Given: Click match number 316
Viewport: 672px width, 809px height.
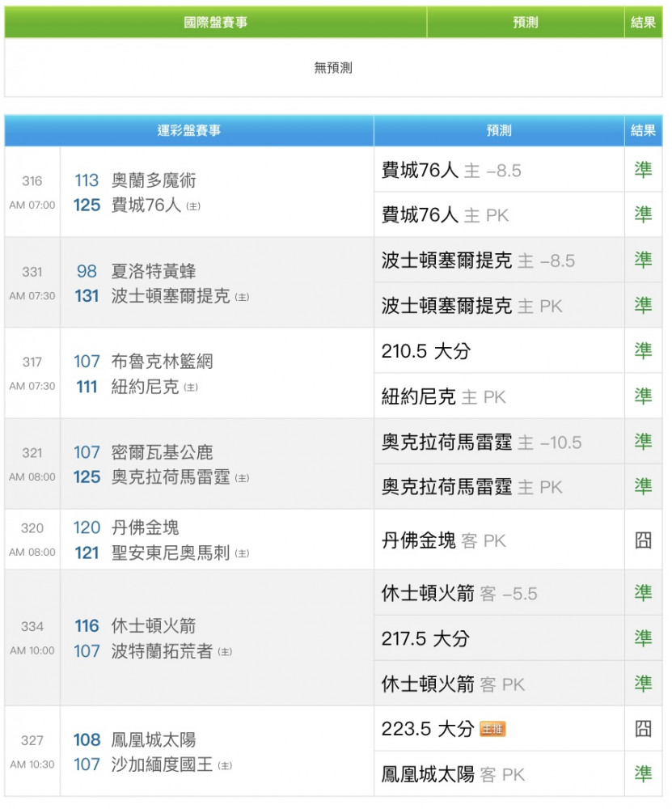Looking at the screenshot, I should (x=32, y=181).
